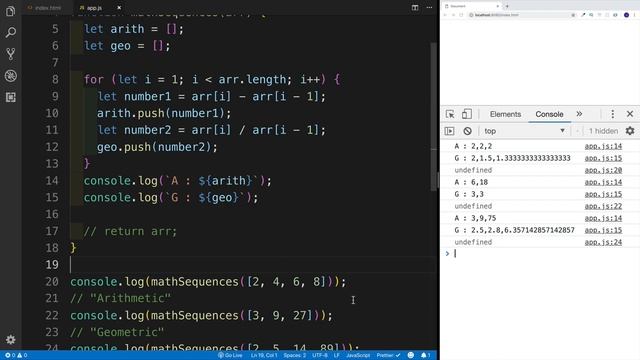640x360 pixels.
Task: Toggle the console sidebar
Action: (449, 131)
